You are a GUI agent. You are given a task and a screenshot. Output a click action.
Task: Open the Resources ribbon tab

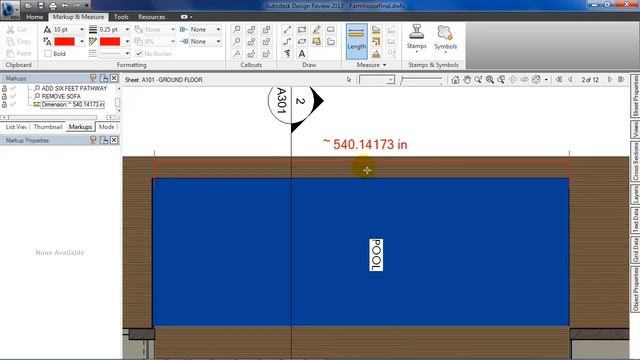pos(151,17)
